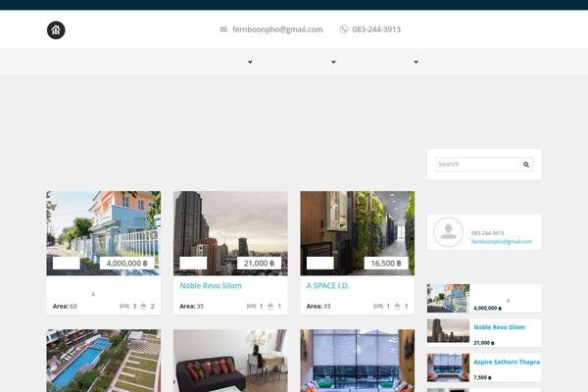Click the 'Area: 33' text

point(318,306)
